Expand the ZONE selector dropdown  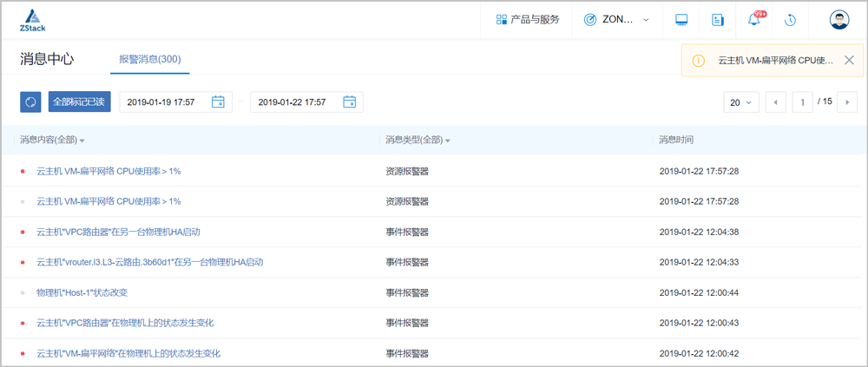coord(616,20)
